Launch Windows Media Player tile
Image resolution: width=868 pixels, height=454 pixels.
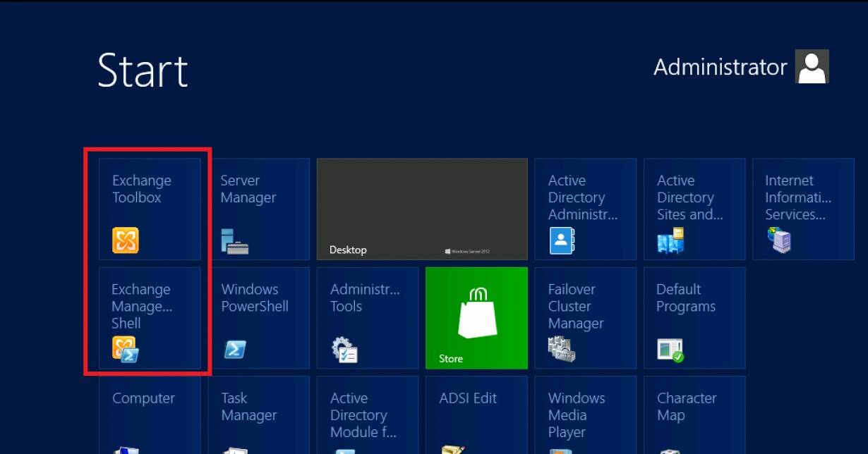click(x=585, y=416)
